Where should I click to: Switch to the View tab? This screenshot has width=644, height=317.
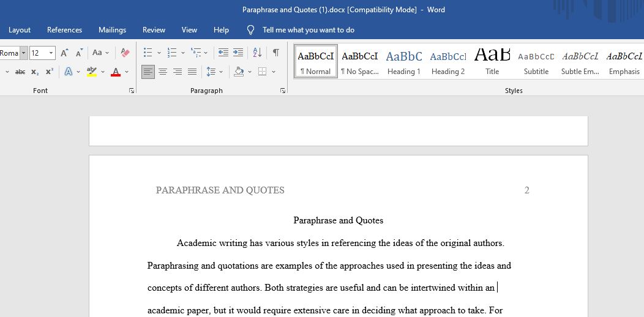[189, 30]
